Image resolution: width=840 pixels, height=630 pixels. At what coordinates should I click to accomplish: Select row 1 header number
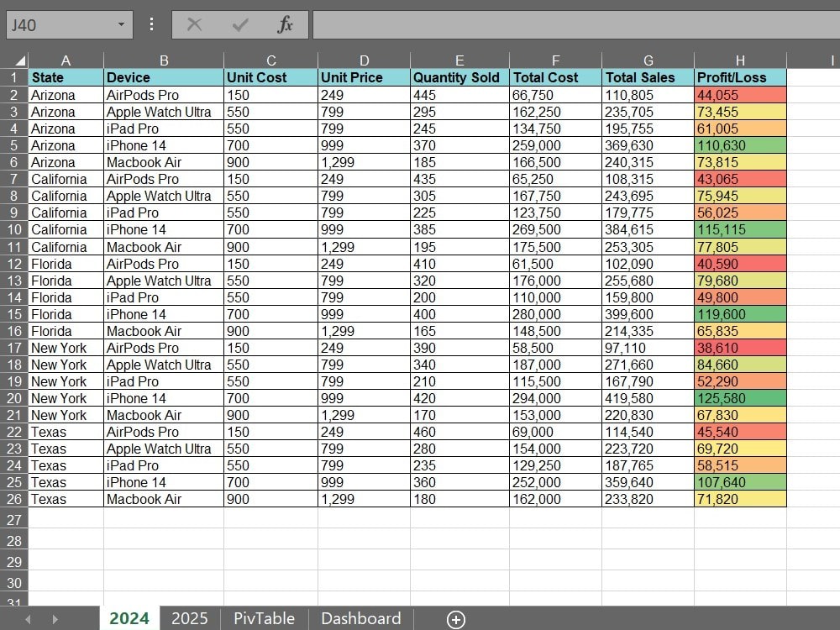[14, 77]
